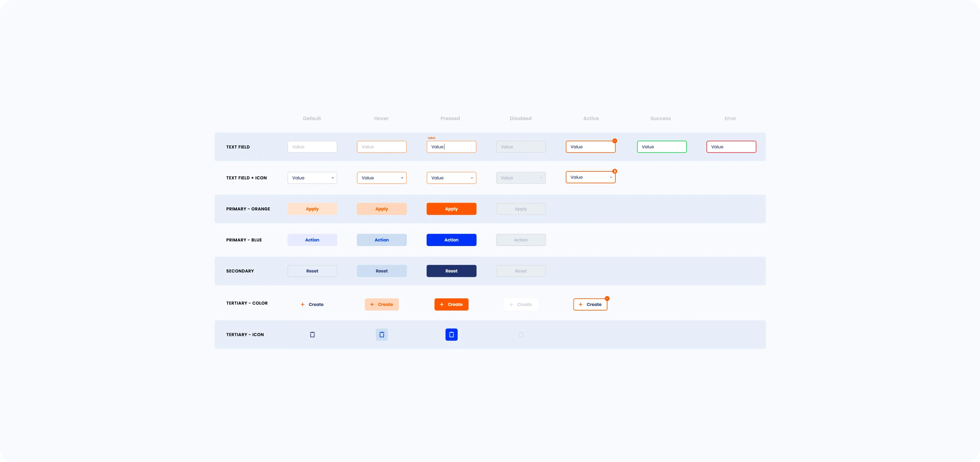Click the pressed text field with Label
980x462 pixels.
click(451, 147)
